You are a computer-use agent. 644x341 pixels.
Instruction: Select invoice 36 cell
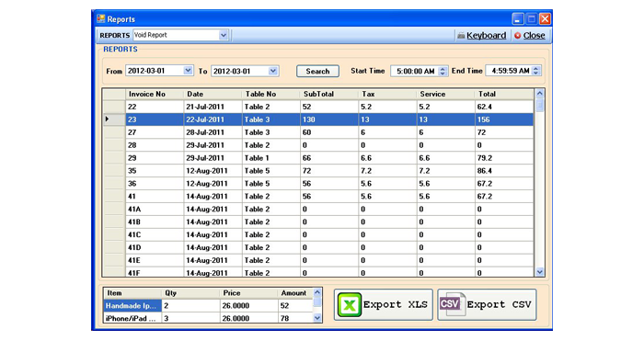(x=154, y=184)
